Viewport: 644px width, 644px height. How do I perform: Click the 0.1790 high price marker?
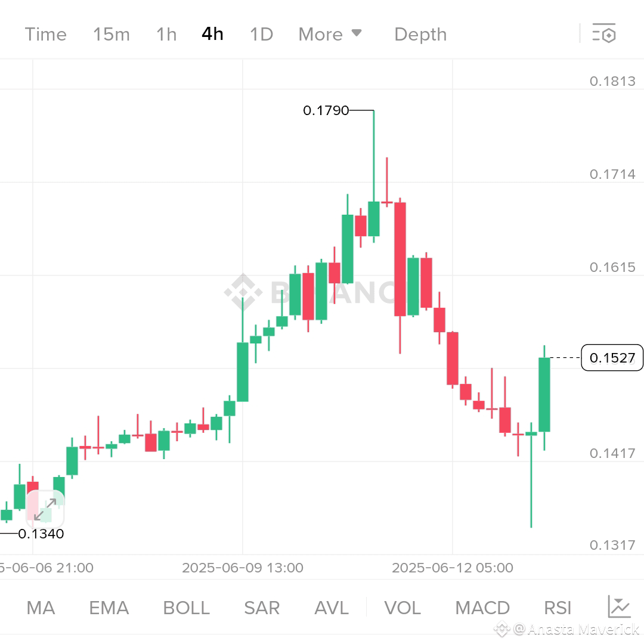tap(326, 110)
